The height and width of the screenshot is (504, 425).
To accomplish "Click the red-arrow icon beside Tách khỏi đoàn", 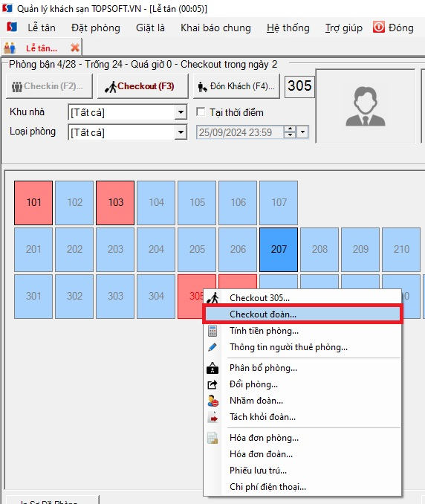I will click(212, 417).
